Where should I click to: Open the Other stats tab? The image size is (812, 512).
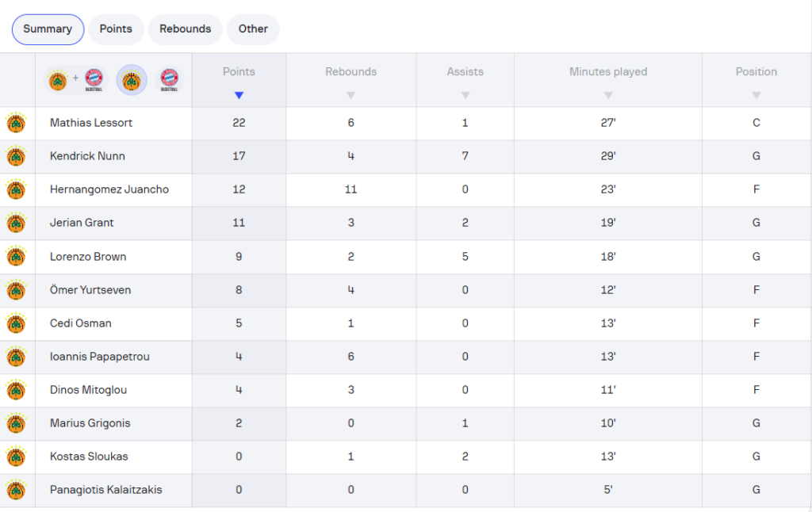pos(253,29)
